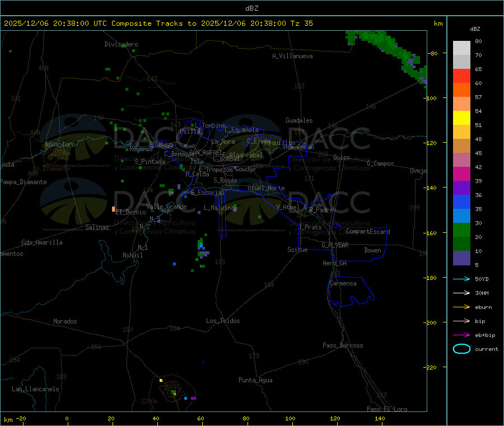
Task: Click the 'Morados' map label
Action: pyautogui.click(x=65, y=321)
